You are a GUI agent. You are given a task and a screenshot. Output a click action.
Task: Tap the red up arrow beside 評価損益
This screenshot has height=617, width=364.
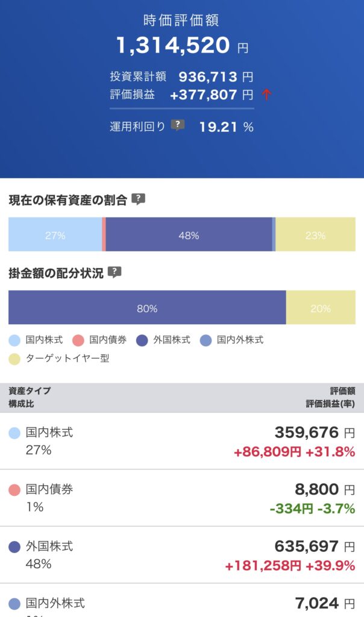[266, 95]
